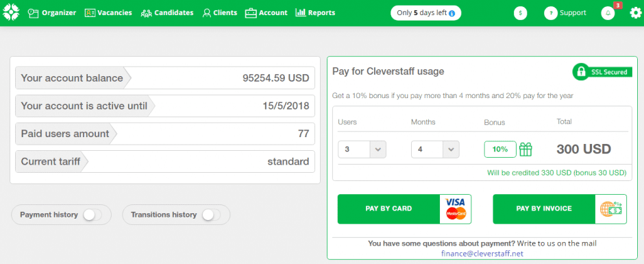Click the 'Paid users amount' label
644x264 pixels.
click(x=65, y=134)
